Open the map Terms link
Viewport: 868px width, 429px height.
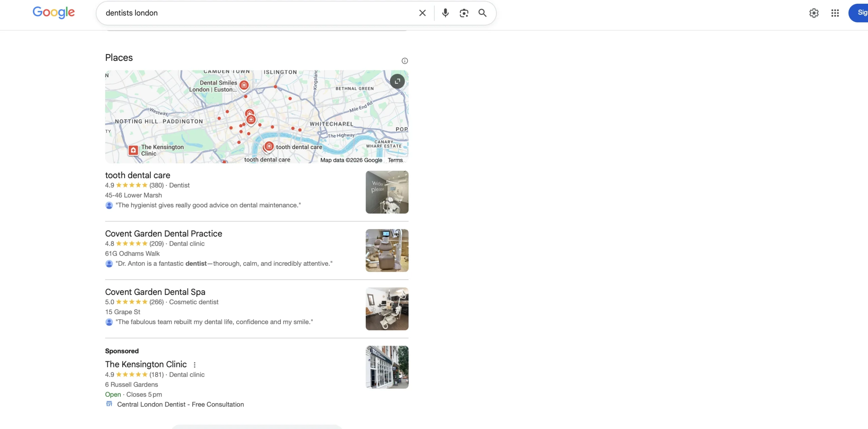(395, 160)
